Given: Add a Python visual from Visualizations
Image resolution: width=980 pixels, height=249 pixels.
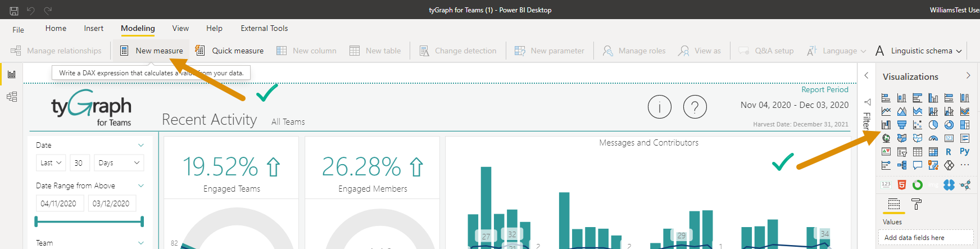Looking at the screenshot, I should [x=964, y=152].
